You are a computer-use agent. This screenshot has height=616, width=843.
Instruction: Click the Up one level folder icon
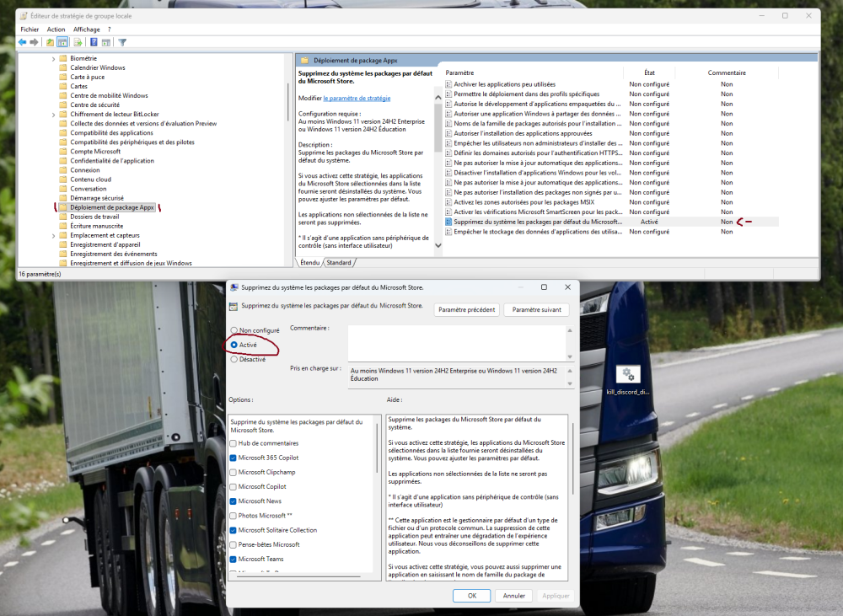[x=50, y=42]
